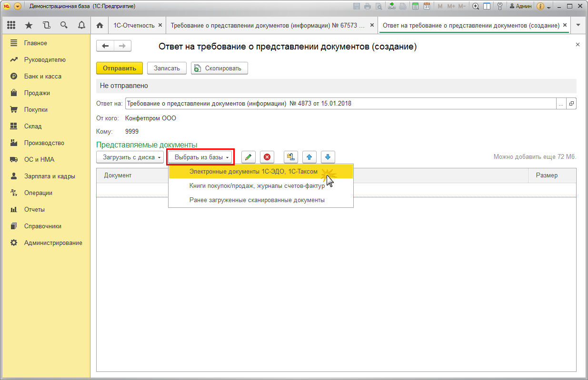Choose Ранее загруженные сканированные документы
Image resolution: width=588 pixels, height=380 pixels.
[x=261, y=200]
